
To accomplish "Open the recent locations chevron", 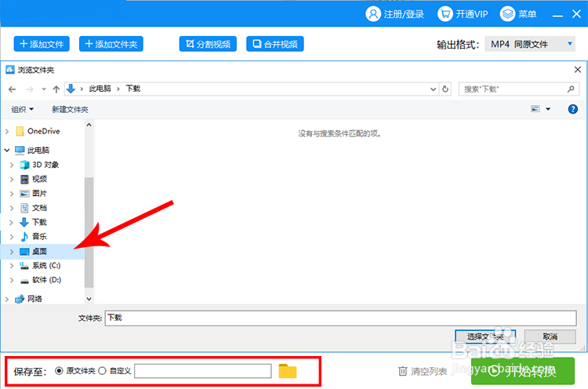I will coord(44,89).
